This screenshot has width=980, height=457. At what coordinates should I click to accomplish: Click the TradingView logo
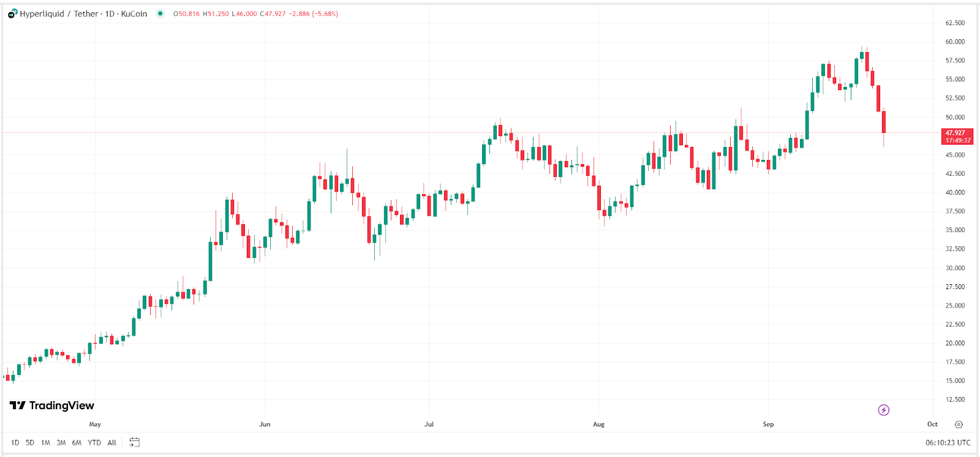(52, 406)
